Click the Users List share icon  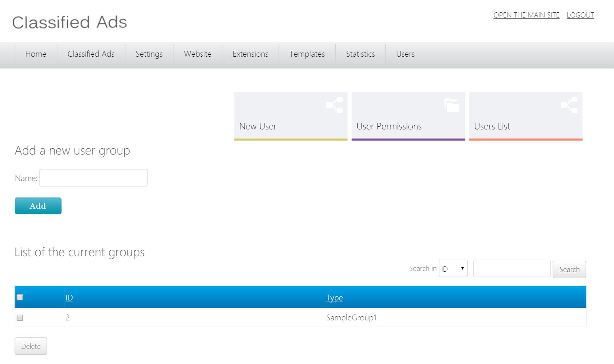[x=569, y=105]
